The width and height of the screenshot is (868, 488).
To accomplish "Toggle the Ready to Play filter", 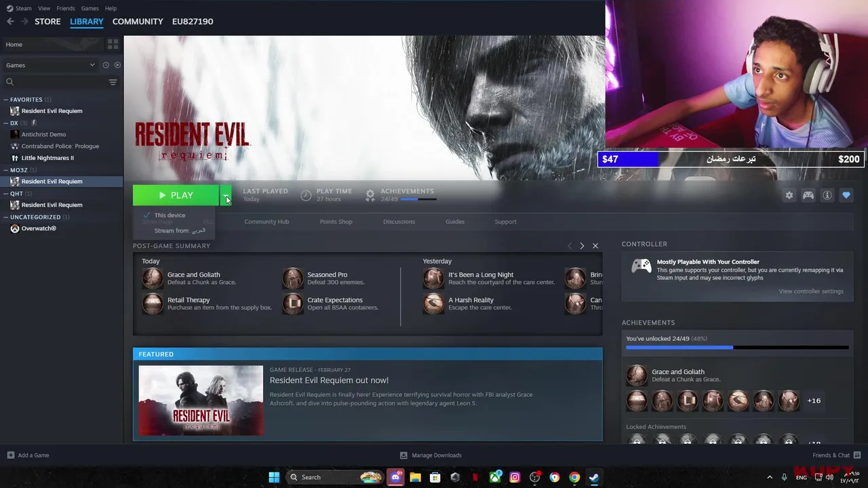I will [117, 65].
